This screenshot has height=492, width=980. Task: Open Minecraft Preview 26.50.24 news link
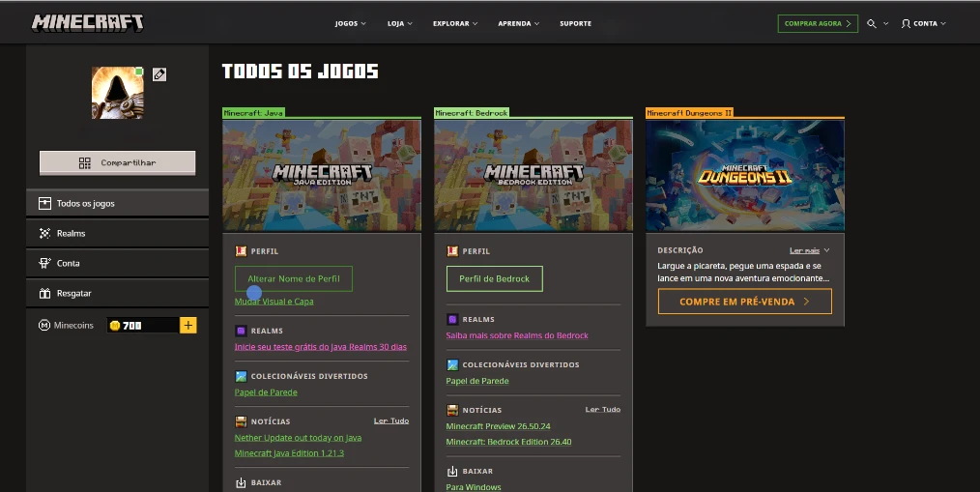[x=498, y=426]
